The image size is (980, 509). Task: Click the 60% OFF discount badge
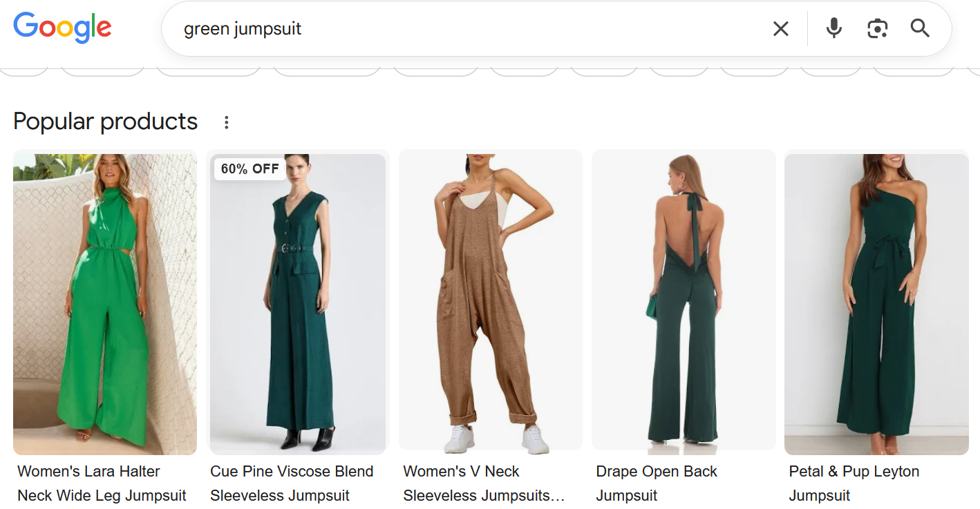tap(249, 169)
